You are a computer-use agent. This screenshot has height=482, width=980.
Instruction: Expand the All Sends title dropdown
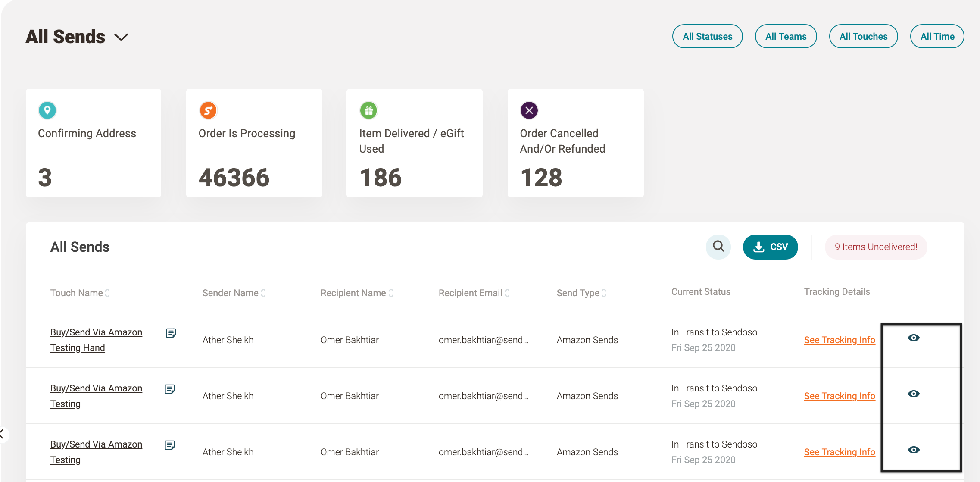[x=121, y=37]
